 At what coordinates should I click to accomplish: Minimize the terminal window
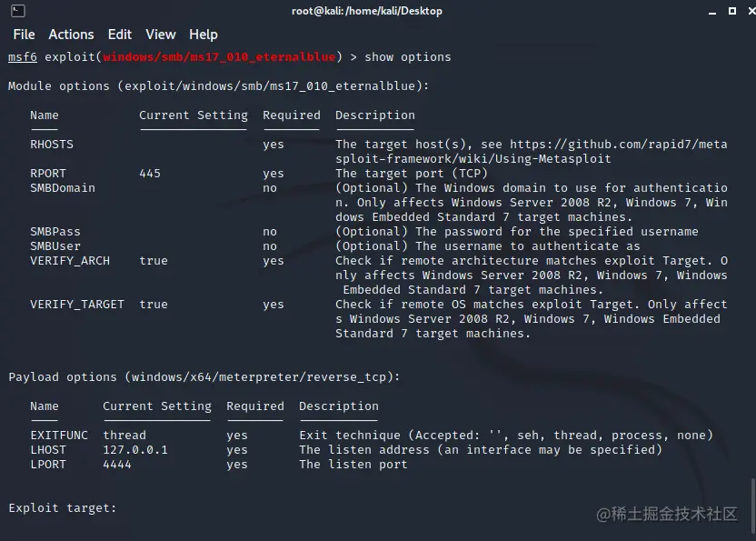712,12
